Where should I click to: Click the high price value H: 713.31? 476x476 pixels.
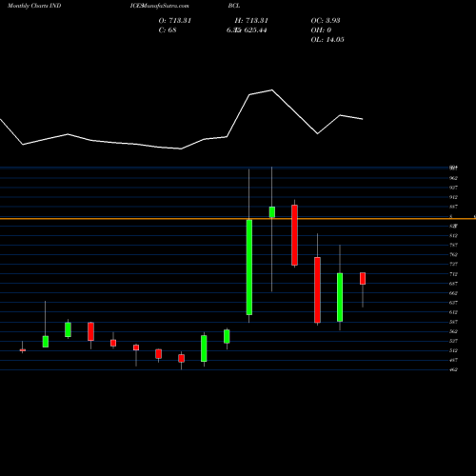[x=251, y=20]
